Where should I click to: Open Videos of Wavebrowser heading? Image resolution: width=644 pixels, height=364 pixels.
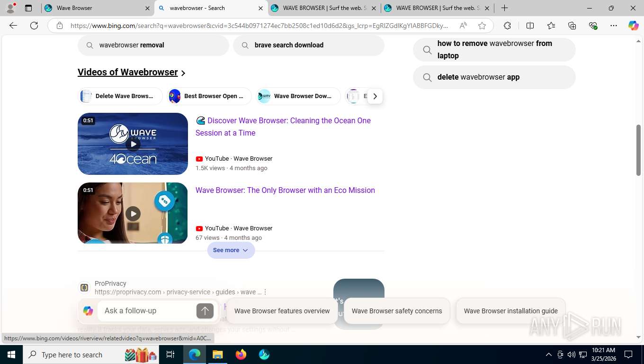[x=128, y=72]
